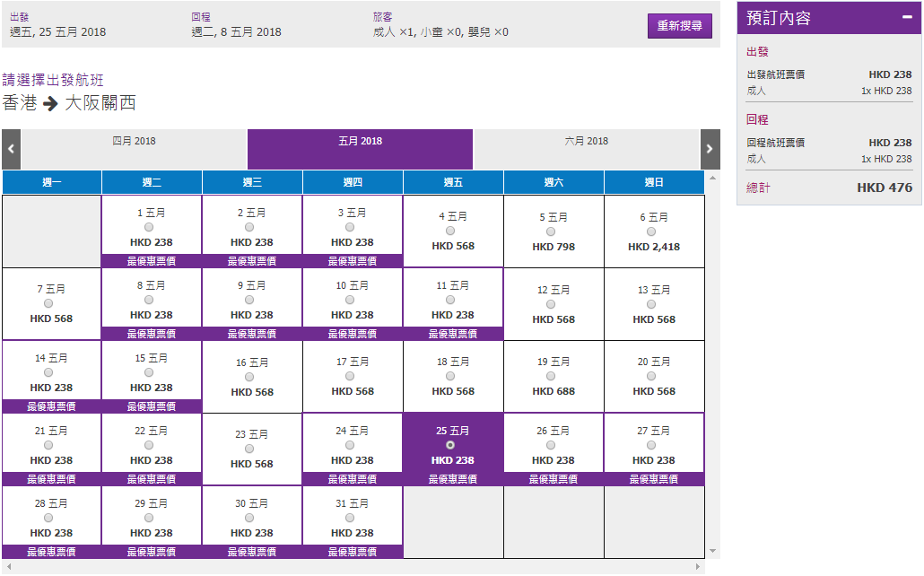Image resolution: width=924 pixels, height=576 pixels.
Task: Switch to the 六月 2018 tab
Action: [x=587, y=149]
